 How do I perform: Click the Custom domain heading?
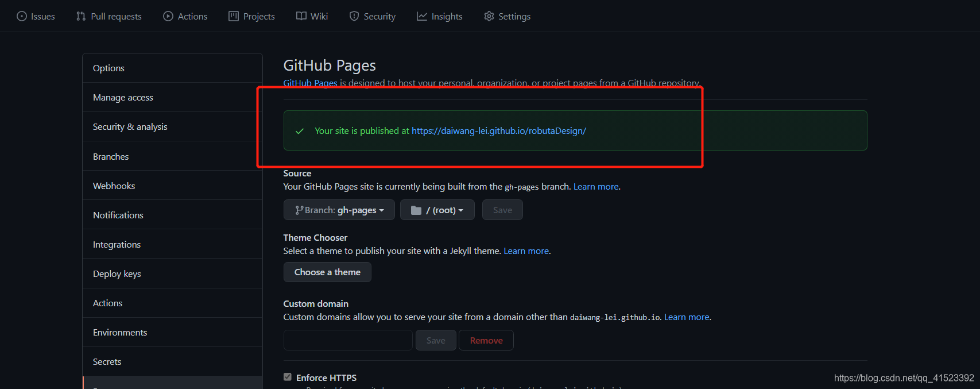pyautogui.click(x=316, y=303)
